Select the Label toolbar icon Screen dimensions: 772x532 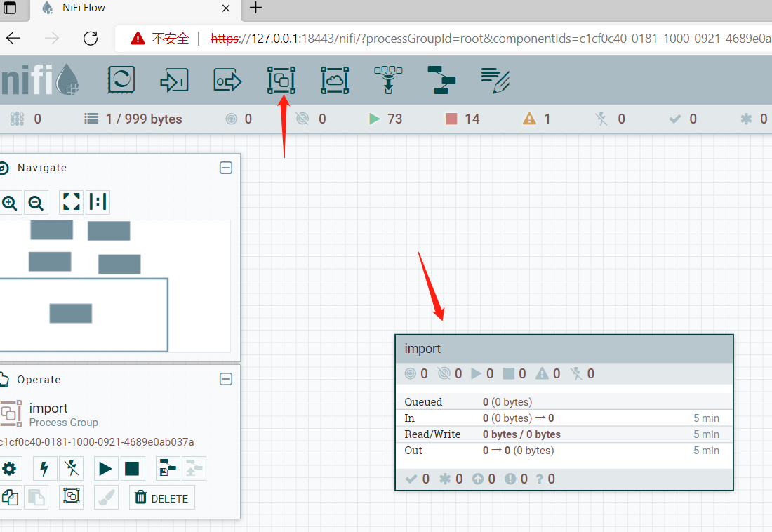495,81
